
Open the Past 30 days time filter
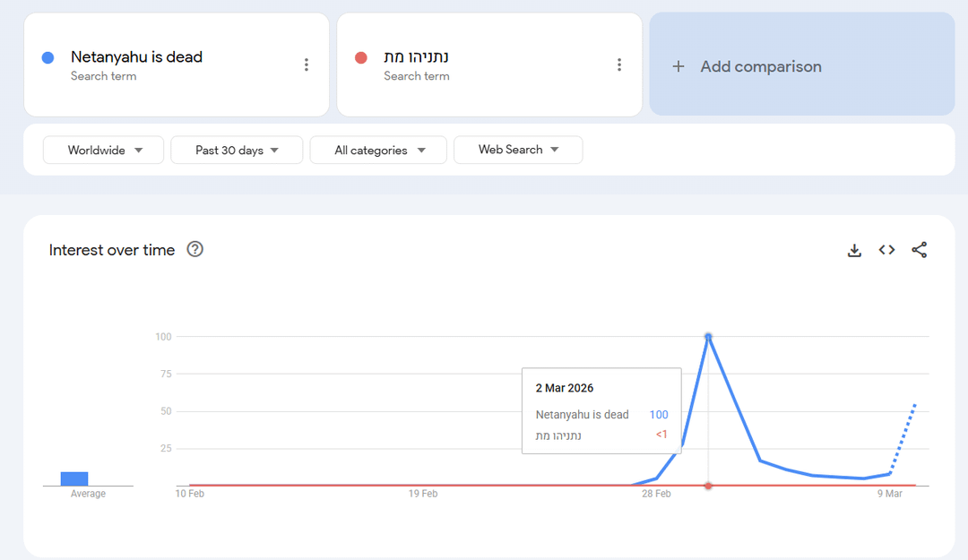[237, 151]
